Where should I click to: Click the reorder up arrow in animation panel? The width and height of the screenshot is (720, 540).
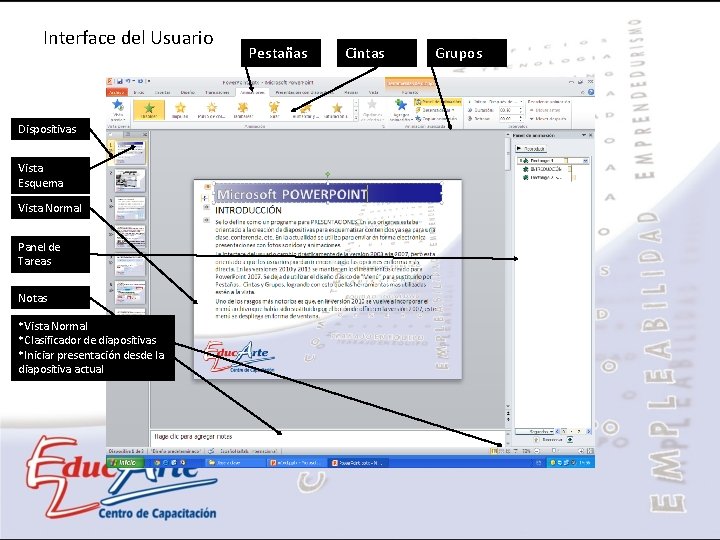[x=536, y=440]
